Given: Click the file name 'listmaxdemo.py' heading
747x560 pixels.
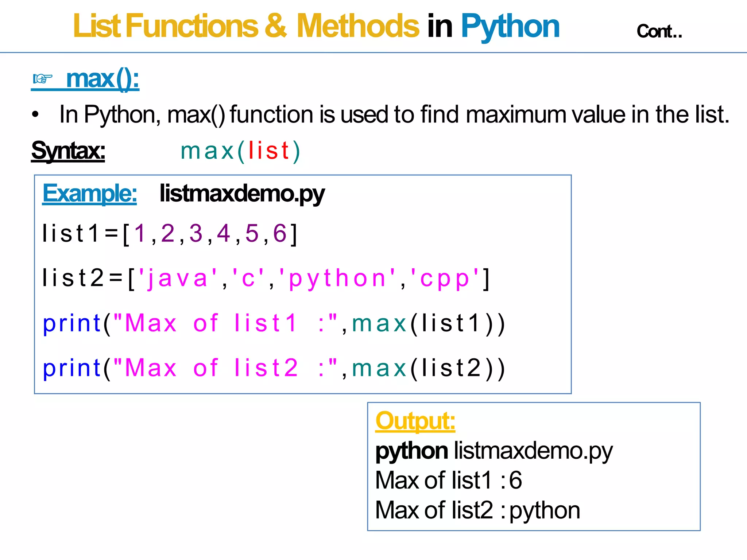Looking at the screenshot, I should (242, 194).
